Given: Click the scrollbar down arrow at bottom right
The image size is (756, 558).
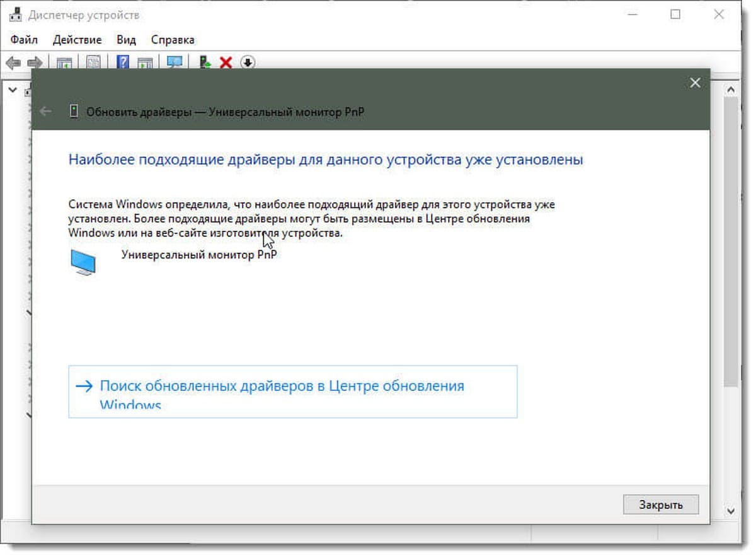Looking at the screenshot, I should point(731,511).
